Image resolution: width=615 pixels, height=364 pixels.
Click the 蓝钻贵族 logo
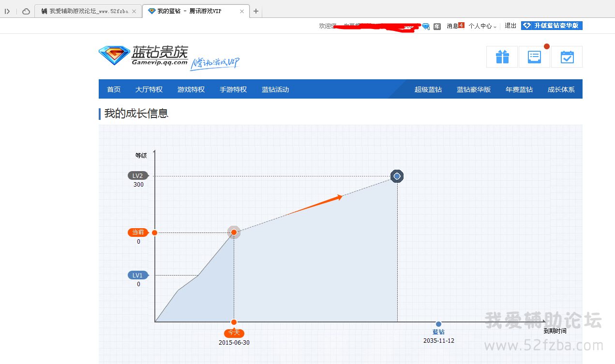pos(144,56)
